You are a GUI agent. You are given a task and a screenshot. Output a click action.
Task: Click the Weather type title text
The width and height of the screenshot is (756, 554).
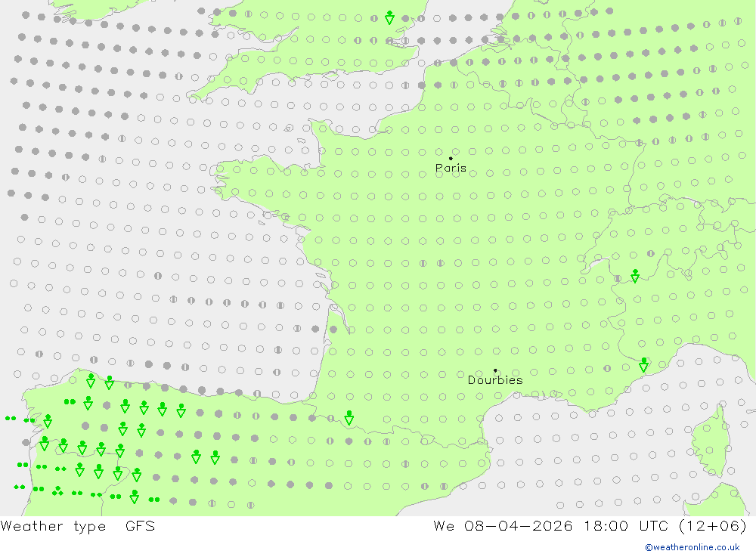click(x=53, y=526)
